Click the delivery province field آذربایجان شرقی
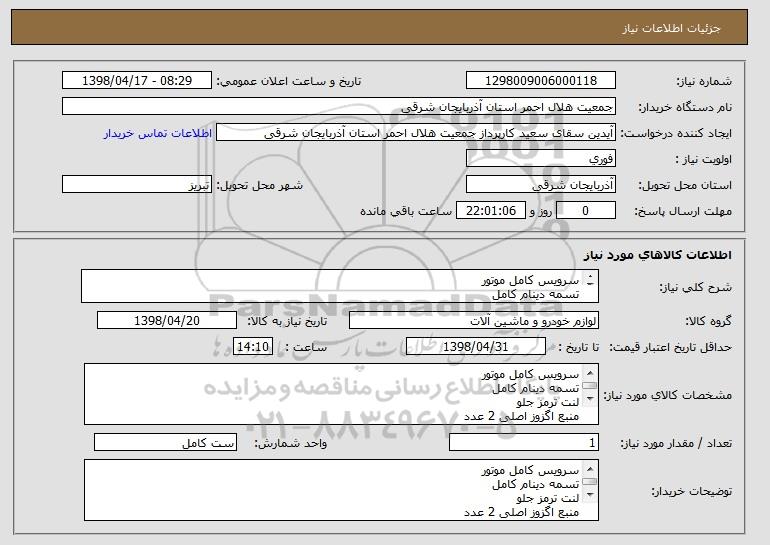The width and height of the screenshot is (770, 545). click(541, 185)
